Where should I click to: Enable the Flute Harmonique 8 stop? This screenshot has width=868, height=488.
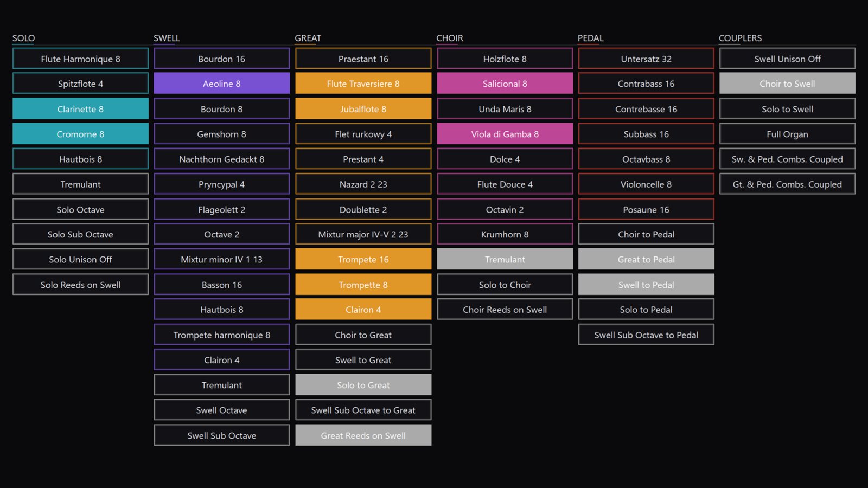tap(80, 59)
